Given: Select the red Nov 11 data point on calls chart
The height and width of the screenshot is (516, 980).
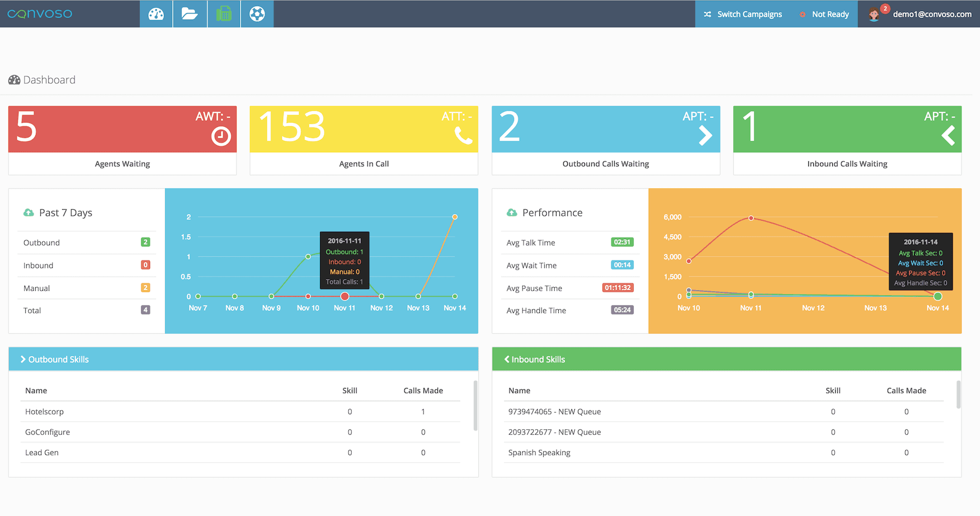Looking at the screenshot, I should 345,296.
